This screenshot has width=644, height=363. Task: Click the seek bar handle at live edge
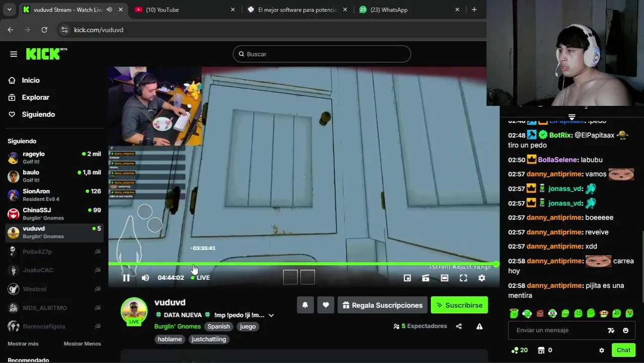coord(496,264)
